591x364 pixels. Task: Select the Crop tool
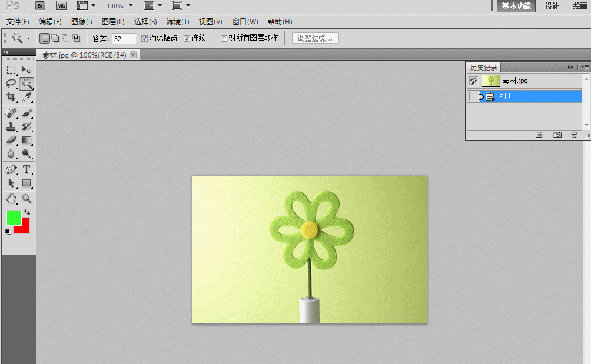[11, 97]
